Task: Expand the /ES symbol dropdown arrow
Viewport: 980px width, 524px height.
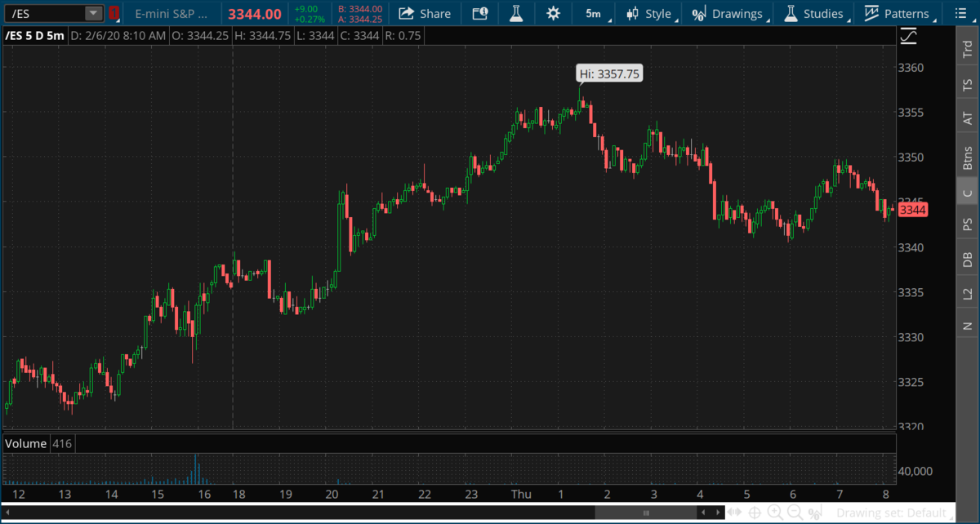Action: [x=94, y=13]
